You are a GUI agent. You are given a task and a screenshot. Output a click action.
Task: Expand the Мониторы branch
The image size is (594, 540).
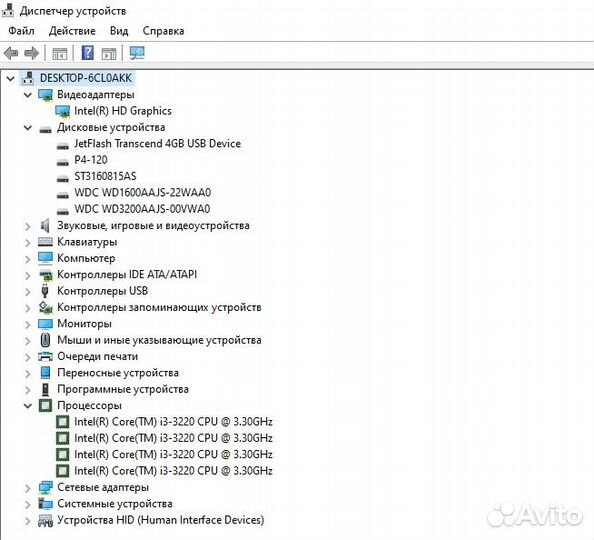click(28, 324)
